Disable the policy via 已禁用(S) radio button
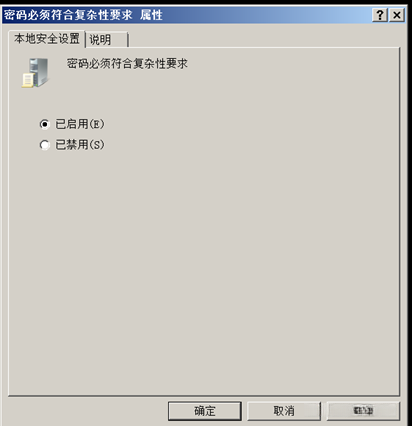 (44, 145)
